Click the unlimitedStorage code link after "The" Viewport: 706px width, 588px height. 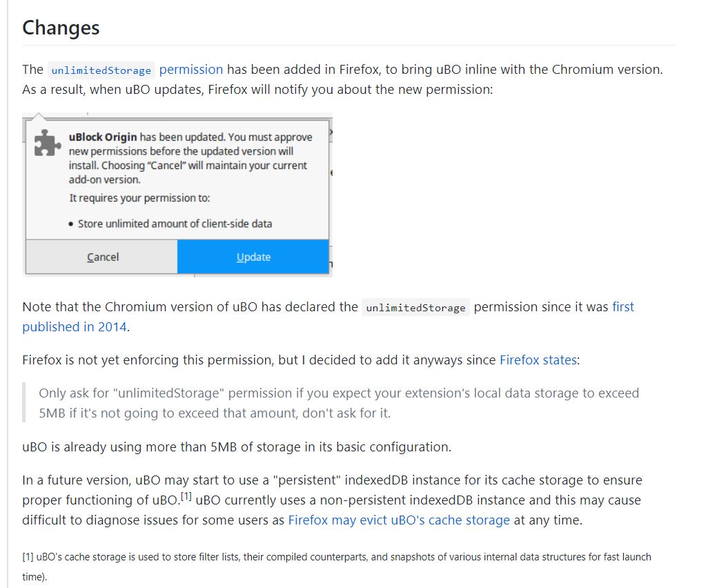click(101, 70)
